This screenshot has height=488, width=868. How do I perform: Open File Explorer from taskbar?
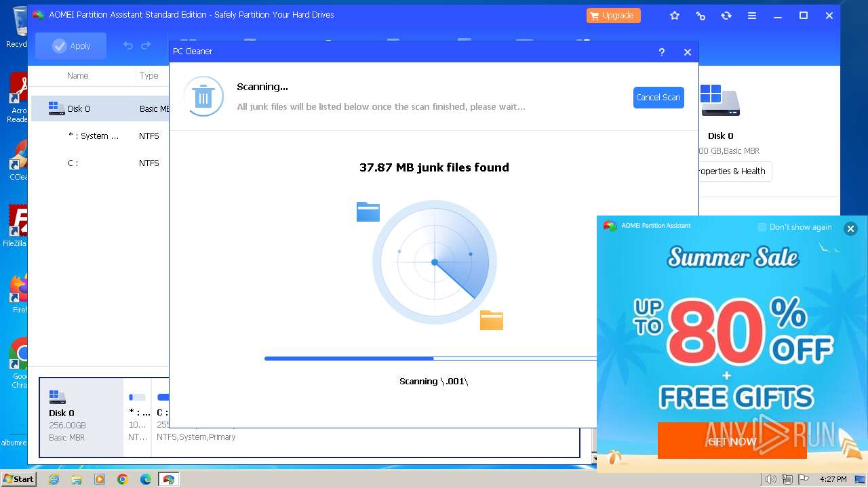pyautogui.click(x=77, y=479)
